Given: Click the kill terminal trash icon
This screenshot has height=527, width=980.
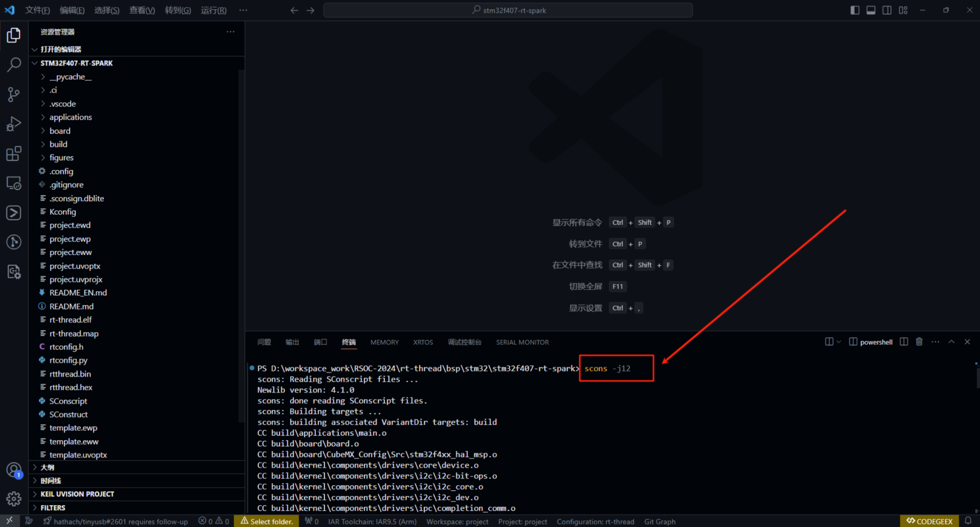Looking at the screenshot, I should [x=919, y=342].
